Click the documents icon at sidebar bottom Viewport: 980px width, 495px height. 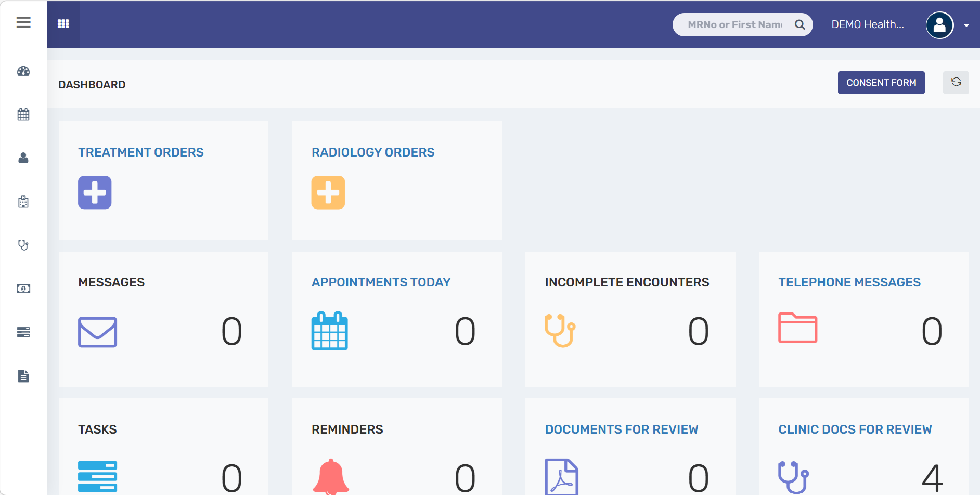tap(23, 376)
